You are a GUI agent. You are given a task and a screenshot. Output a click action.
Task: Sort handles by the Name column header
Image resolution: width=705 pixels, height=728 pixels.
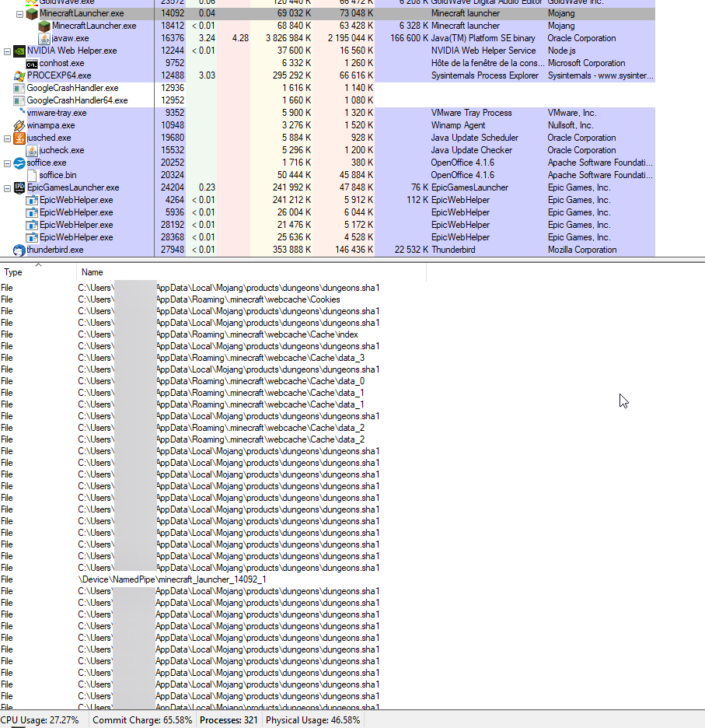pos(251,272)
